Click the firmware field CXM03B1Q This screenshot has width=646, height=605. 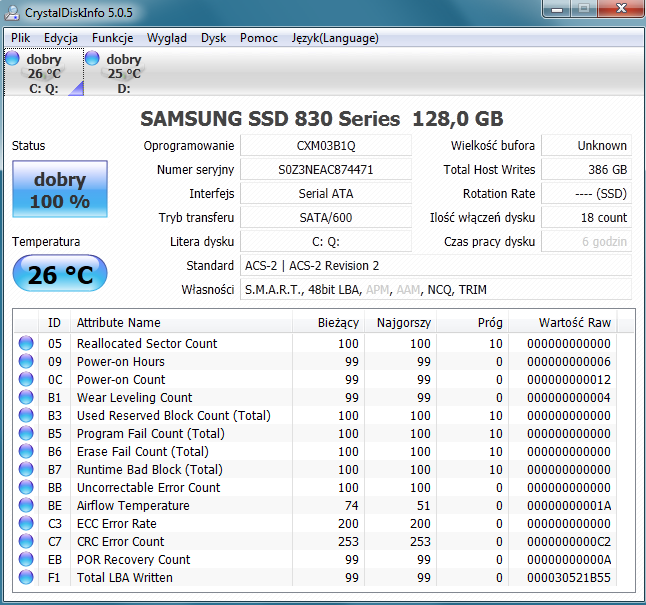[x=326, y=145]
